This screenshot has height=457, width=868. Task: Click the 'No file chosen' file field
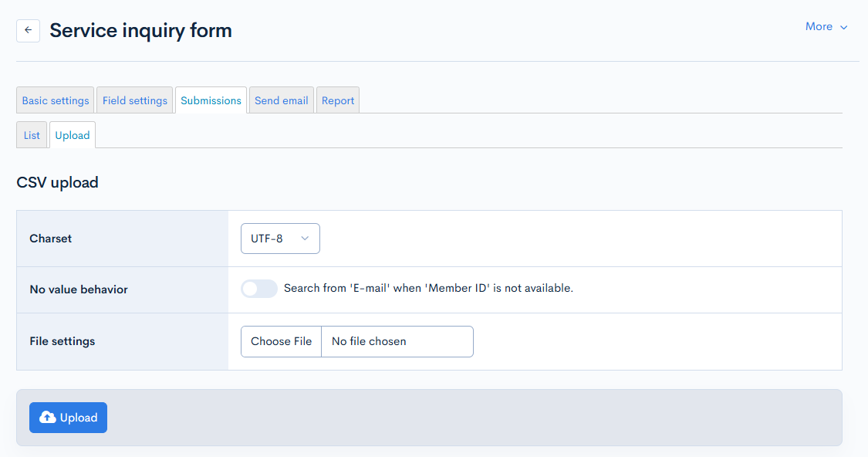pos(396,341)
